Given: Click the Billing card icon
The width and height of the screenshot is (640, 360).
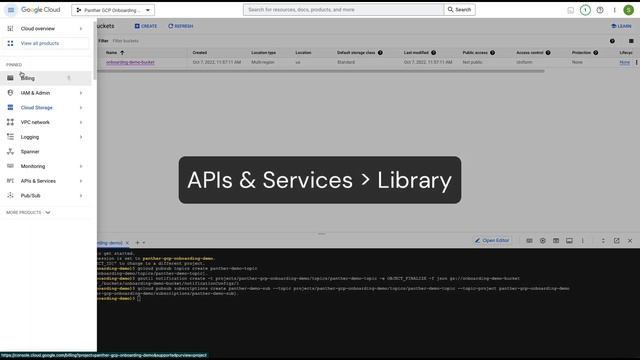Looking at the screenshot, I should tap(10, 78).
